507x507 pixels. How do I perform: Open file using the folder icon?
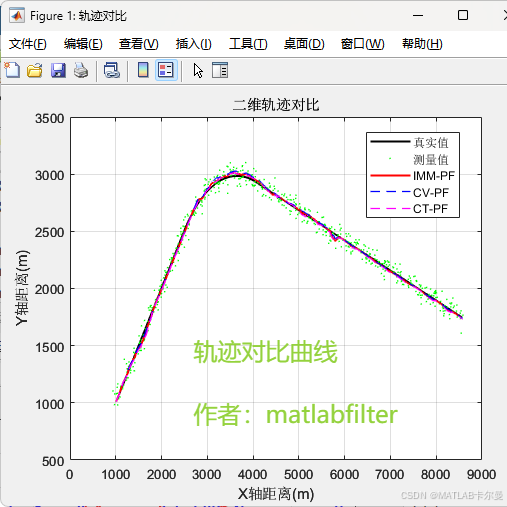tap(35, 70)
